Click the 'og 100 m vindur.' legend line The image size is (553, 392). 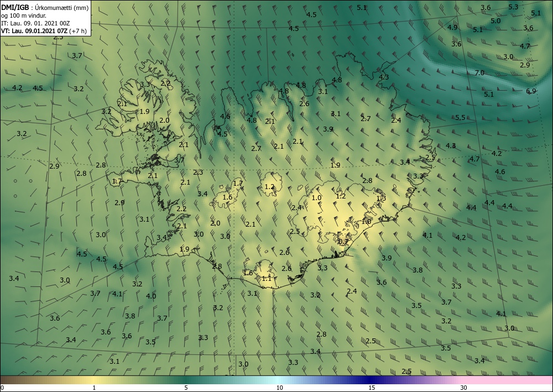(x=24, y=15)
